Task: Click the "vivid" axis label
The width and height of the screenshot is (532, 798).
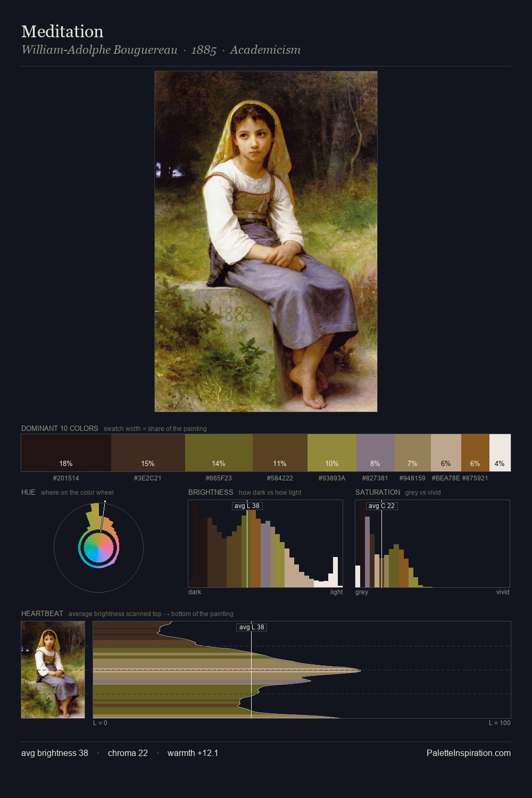Action: click(x=503, y=592)
